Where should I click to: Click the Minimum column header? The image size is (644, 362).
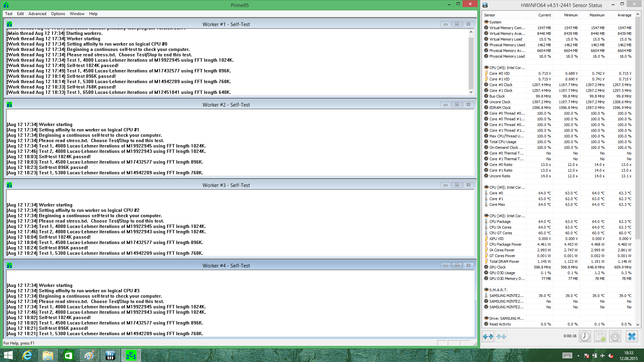point(566,15)
